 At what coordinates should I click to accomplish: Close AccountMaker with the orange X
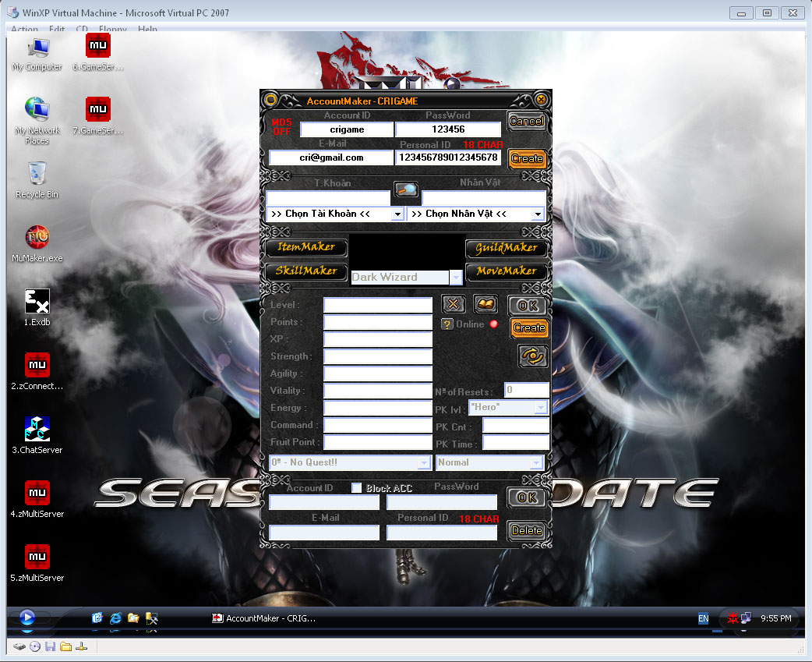point(541,100)
